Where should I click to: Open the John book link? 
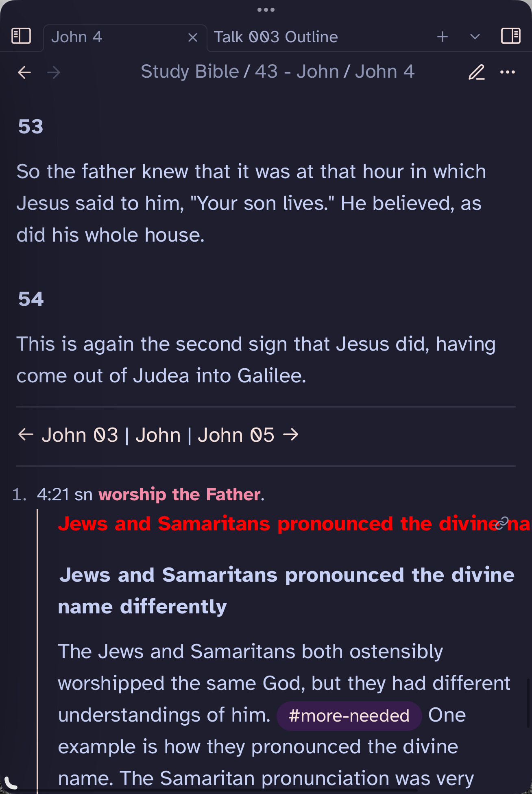(x=158, y=435)
